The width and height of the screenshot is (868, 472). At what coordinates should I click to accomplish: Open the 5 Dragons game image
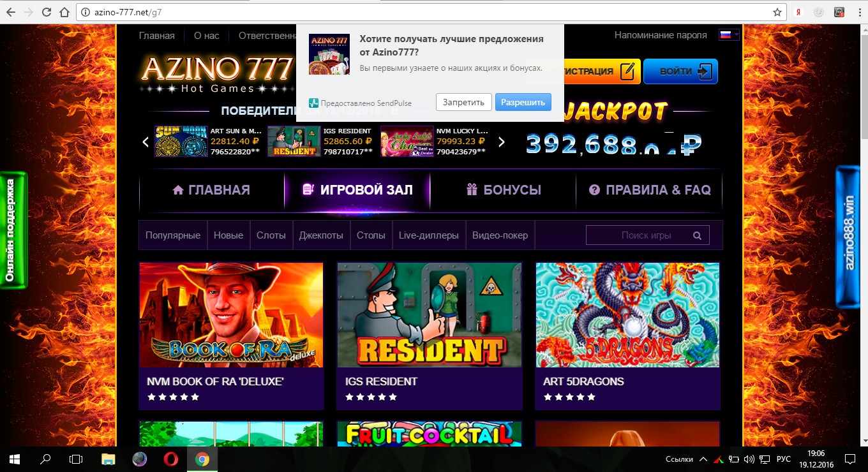tap(628, 315)
